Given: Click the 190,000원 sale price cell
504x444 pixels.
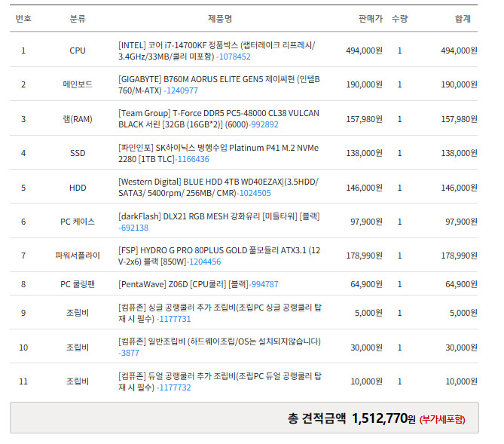Looking at the screenshot, I should (x=364, y=84).
